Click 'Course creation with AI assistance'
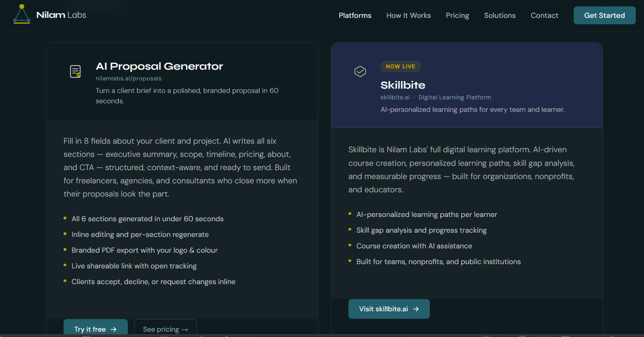 [x=414, y=246]
